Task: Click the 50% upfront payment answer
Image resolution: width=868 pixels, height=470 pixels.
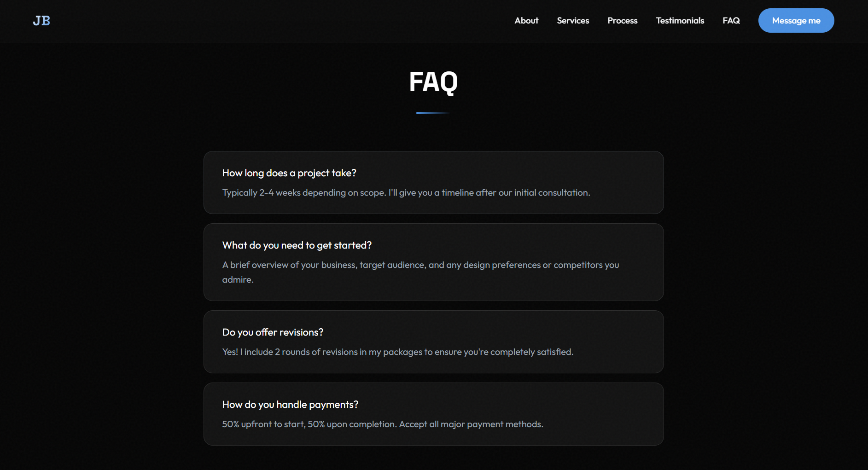Action: (x=383, y=424)
